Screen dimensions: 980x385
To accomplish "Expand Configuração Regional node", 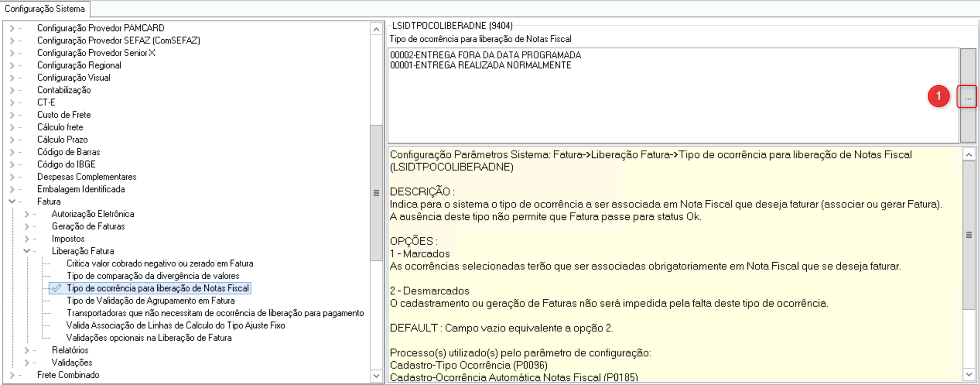I will [x=12, y=65].
